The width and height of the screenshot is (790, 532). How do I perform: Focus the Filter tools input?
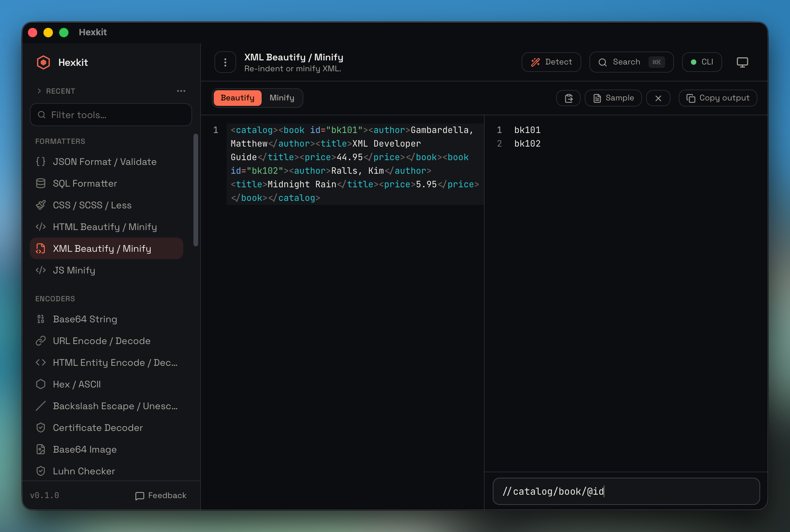(111, 115)
